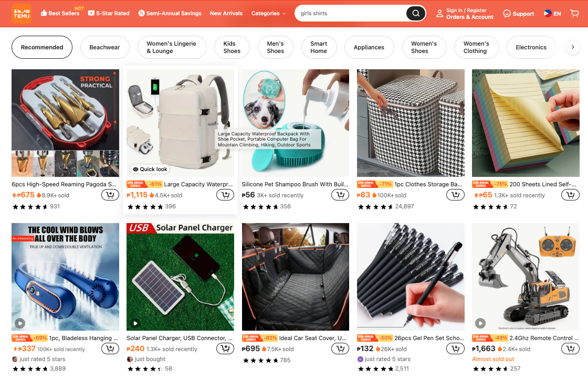Add the Solar Panel Charger to cart
The height and width of the screenshot is (380, 588).
tap(225, 349)
